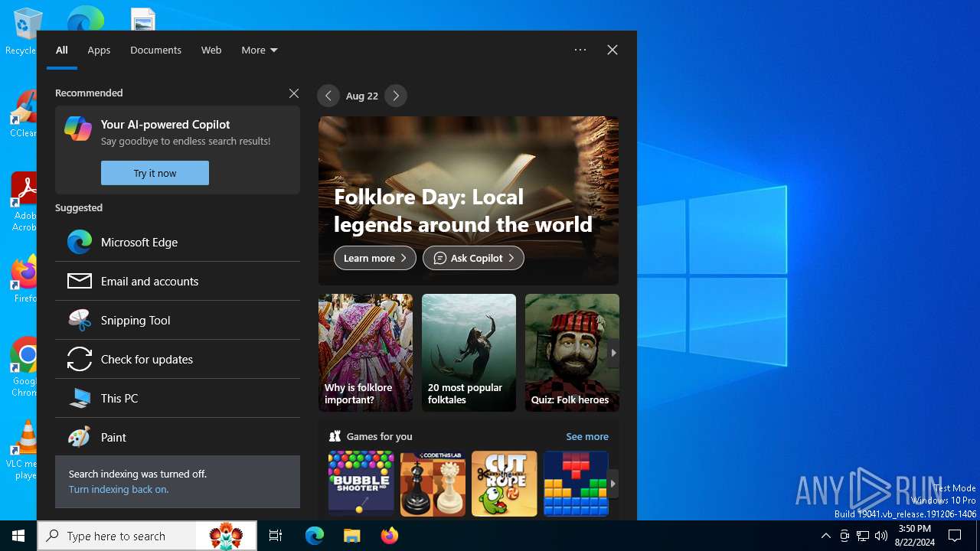980x551 pixels.
Task: Open '20 most popular folktales' card
Action: 469,353
